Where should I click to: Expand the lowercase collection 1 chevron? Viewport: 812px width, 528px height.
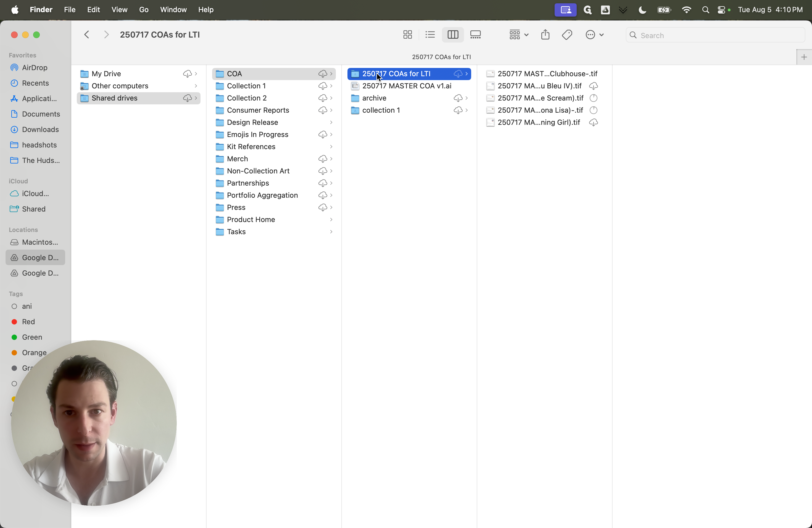[466, 110]
